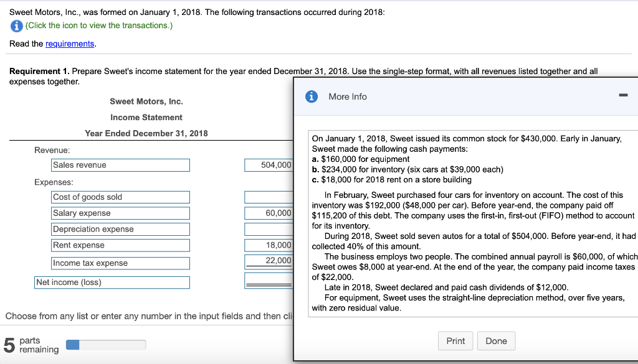The height and width of the screenshot is (364, 638).
Task: Open the Salary expense label list
Action: point(120,213)
